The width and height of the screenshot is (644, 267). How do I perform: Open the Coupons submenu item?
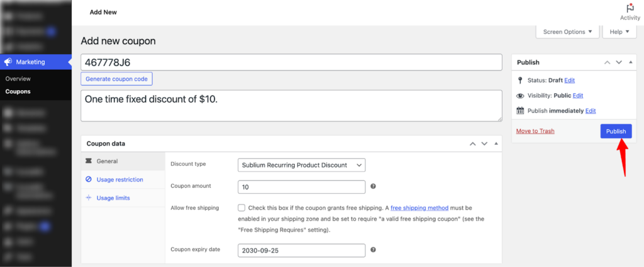(18, 91)
